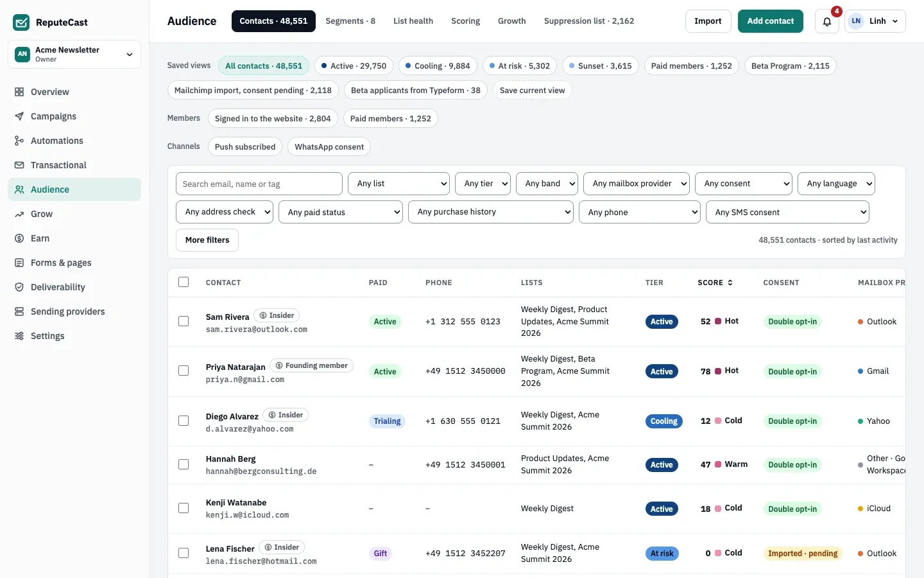The image size is (924, 578).
Task: Go to the Scoring tab
Action: pyautogui.click(x=465, y=21)
